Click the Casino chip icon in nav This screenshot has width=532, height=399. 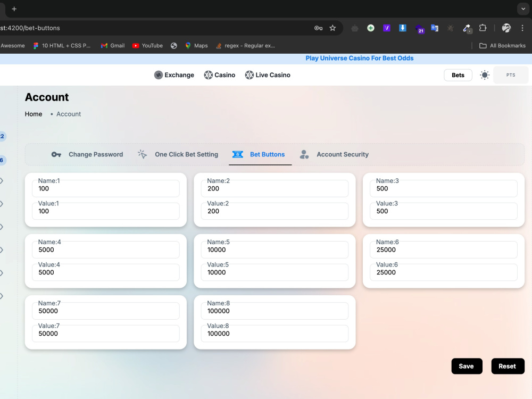209,75
